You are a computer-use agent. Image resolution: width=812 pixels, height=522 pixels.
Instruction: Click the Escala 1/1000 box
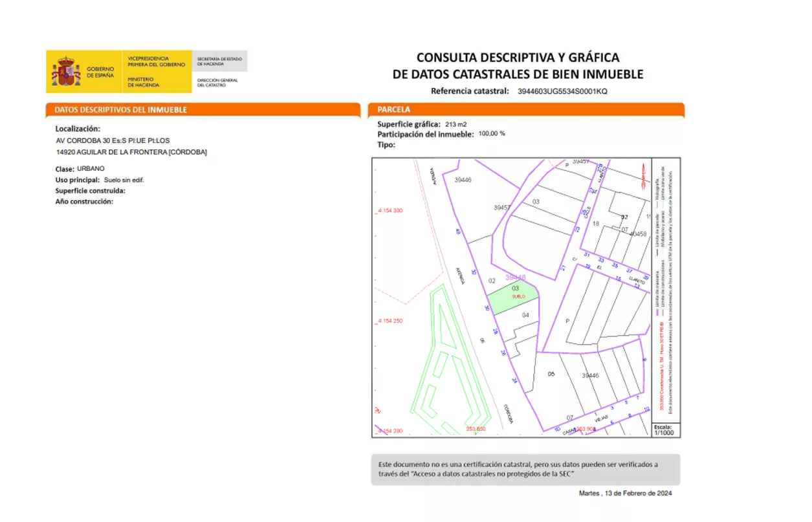pos(664,430)
